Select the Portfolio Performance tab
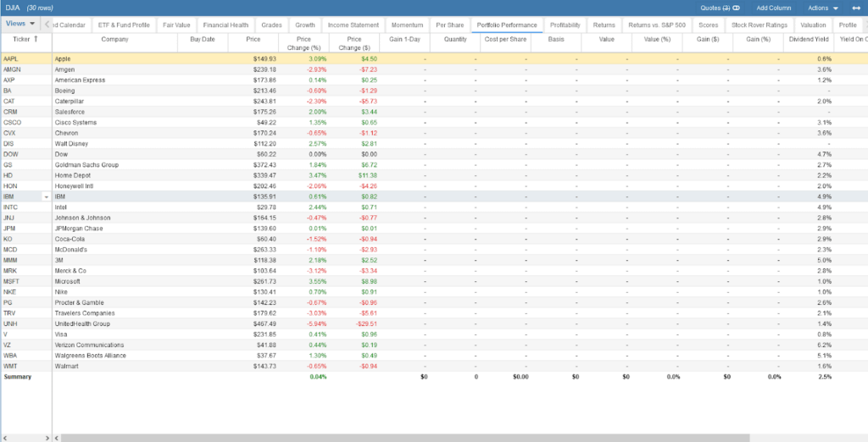 (507, 25)
